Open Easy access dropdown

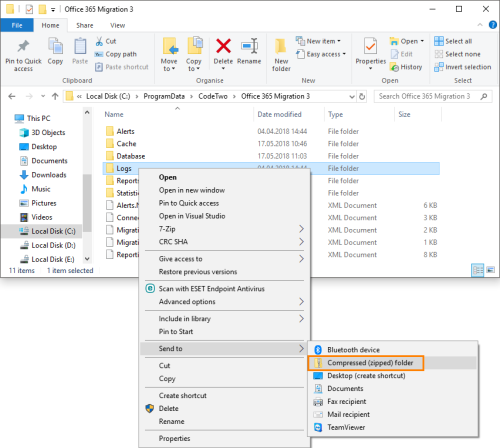pos(321,54)
